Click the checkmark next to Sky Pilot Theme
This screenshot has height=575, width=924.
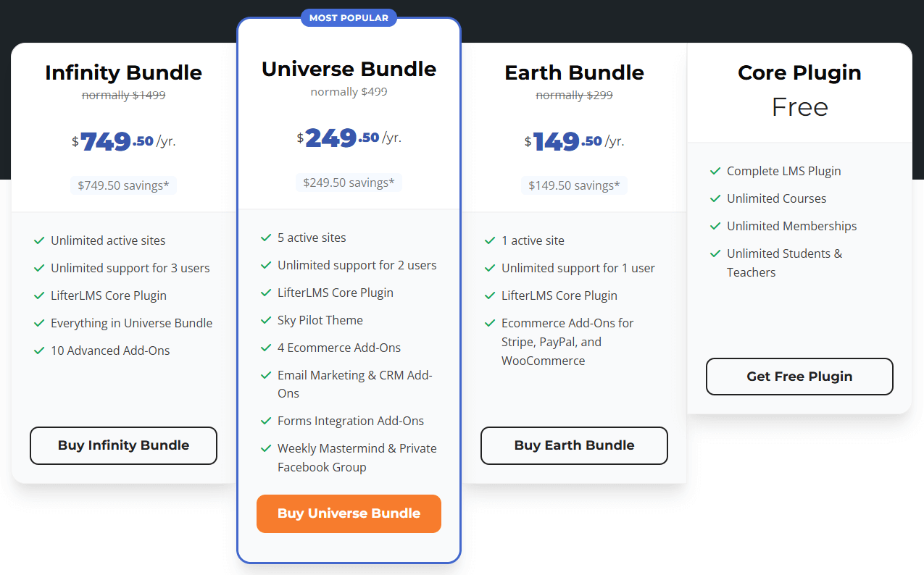(x=266, y=320)
